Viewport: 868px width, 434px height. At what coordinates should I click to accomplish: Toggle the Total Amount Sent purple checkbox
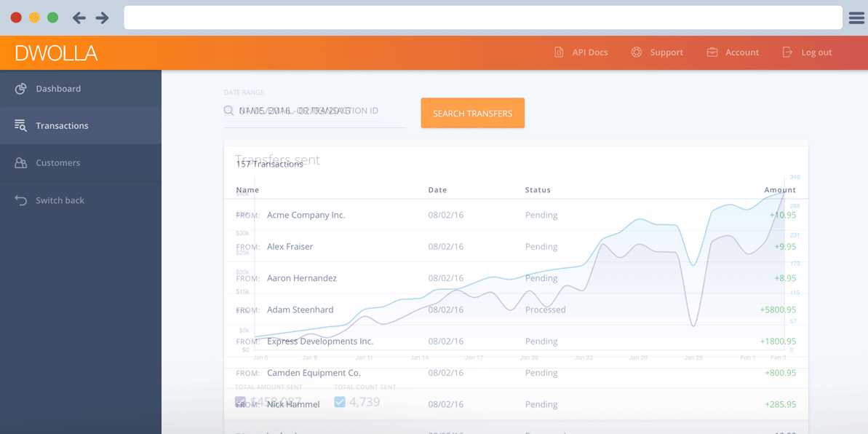point(240,402)
